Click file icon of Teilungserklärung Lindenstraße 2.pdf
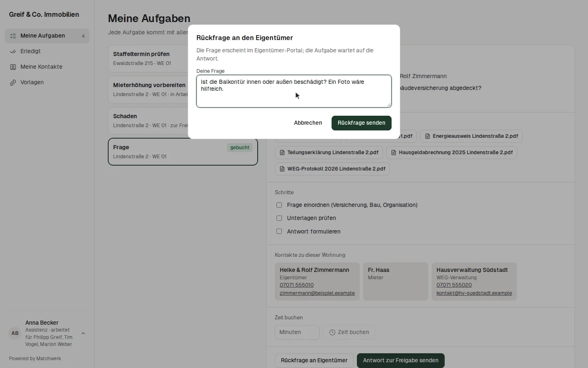This screenshot has height=368, width=588. pos(282,153)
